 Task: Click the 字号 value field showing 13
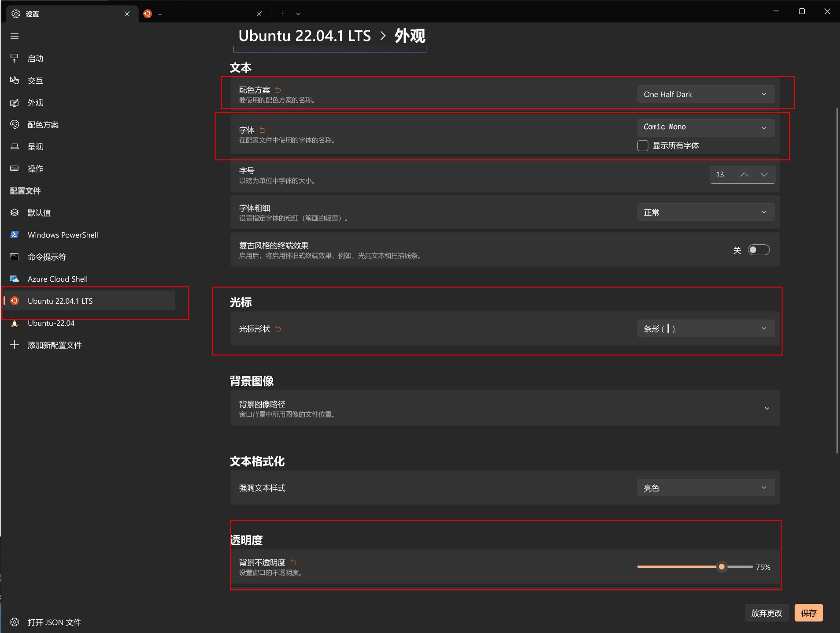(721, 175)
